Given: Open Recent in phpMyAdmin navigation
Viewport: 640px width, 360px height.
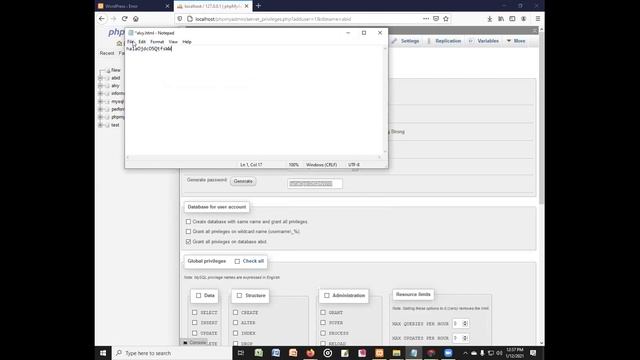Looking at the screenshot, I should click(x=107, y=53).
